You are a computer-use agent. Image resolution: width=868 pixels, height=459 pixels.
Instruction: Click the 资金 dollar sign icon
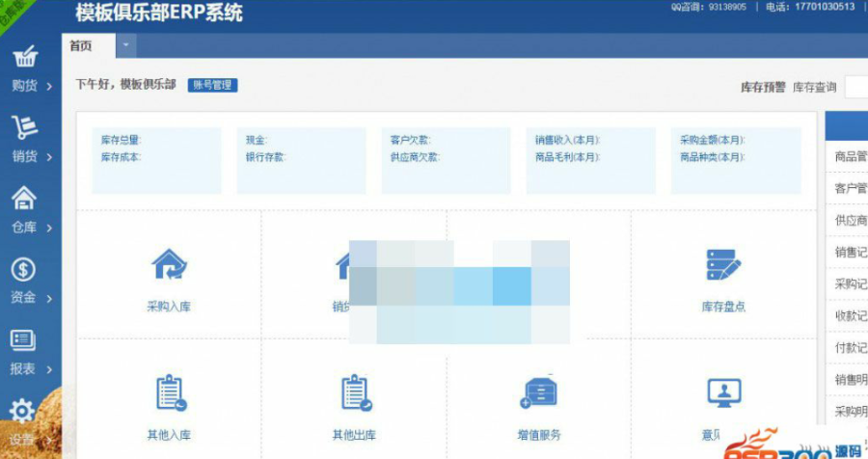[23, 270]
